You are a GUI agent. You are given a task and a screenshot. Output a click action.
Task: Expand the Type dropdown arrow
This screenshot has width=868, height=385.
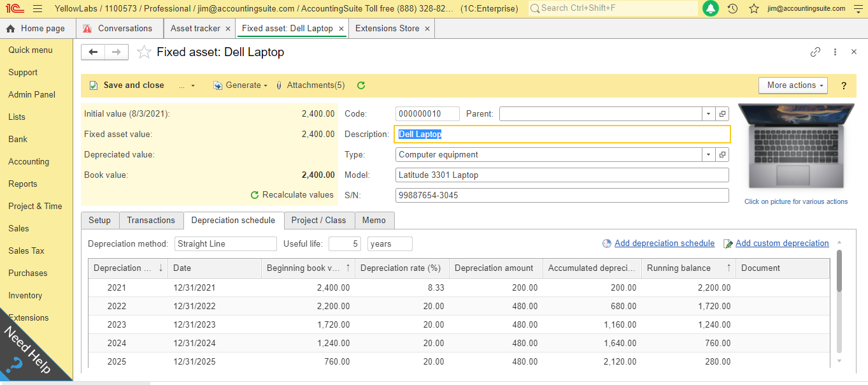click(709, 155)
